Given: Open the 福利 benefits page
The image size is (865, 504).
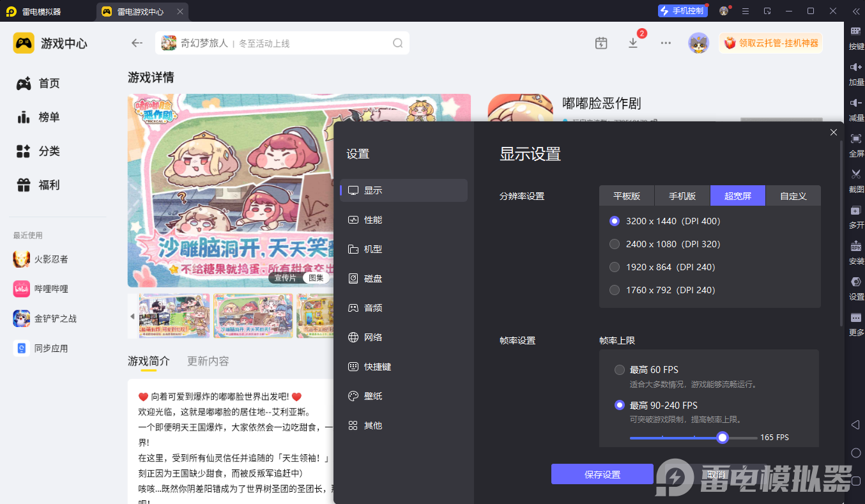Looking at the screenshot, I should tap(38, 185).
